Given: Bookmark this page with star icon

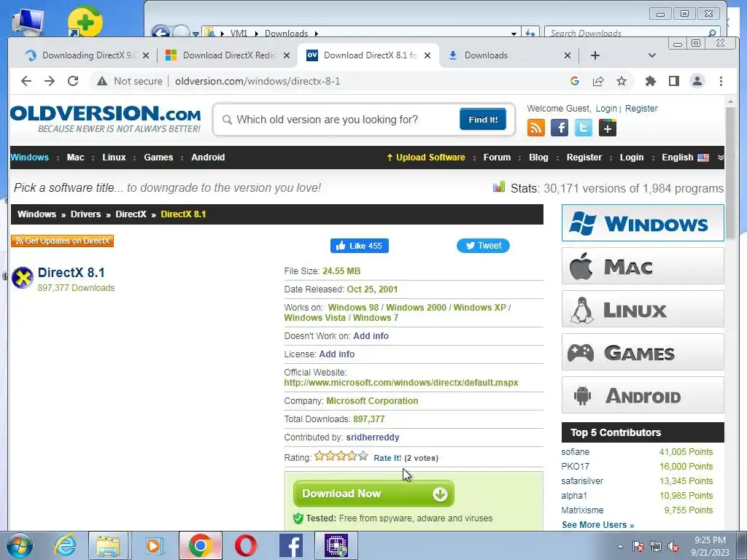Looking at the screenshot, I should pyautogui.click(x=622, y=81).
